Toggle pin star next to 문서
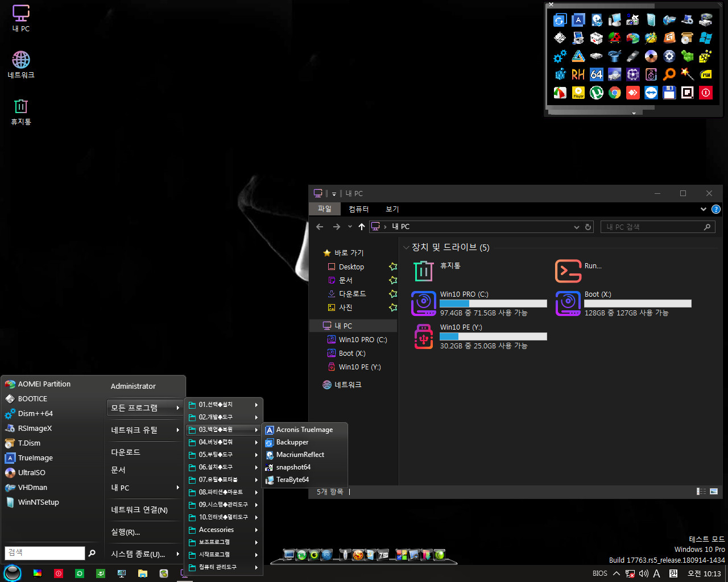 click(x=393, y=280)
